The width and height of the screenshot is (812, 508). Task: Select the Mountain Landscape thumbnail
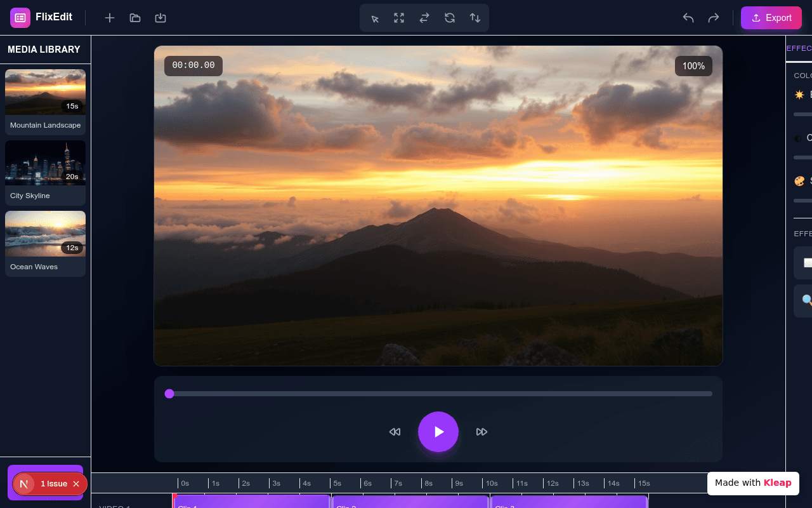coord(45,92)
